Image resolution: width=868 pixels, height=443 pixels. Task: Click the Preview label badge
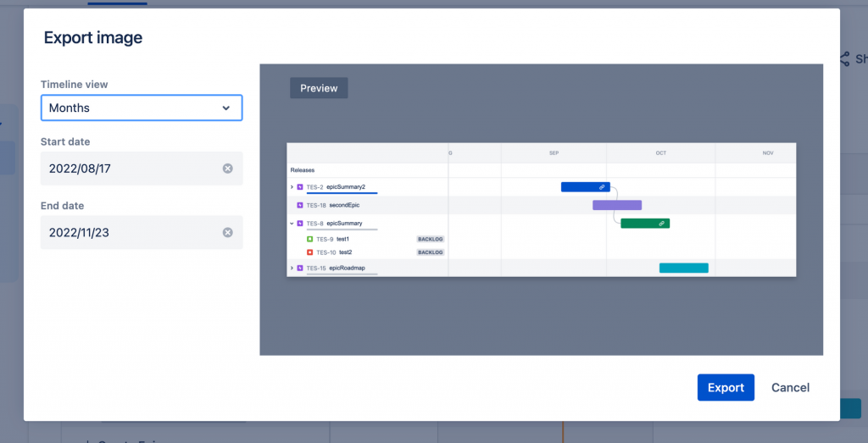tap(319, 88)
